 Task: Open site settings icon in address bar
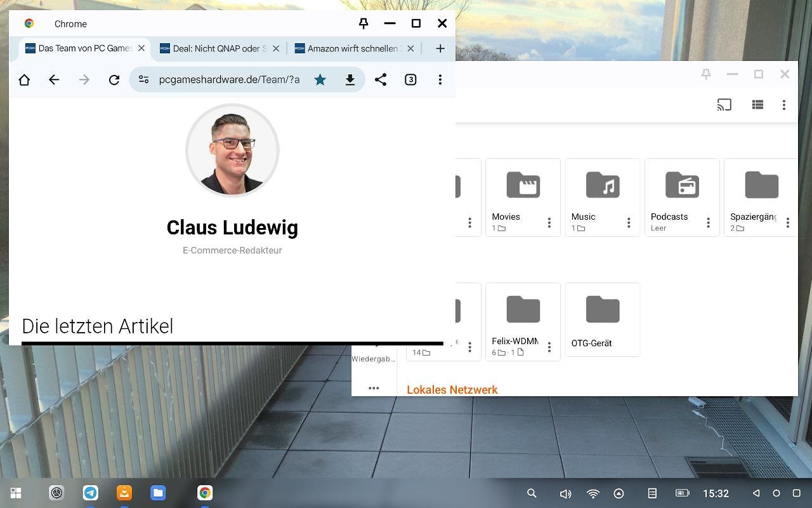click(x=144, y=79)
